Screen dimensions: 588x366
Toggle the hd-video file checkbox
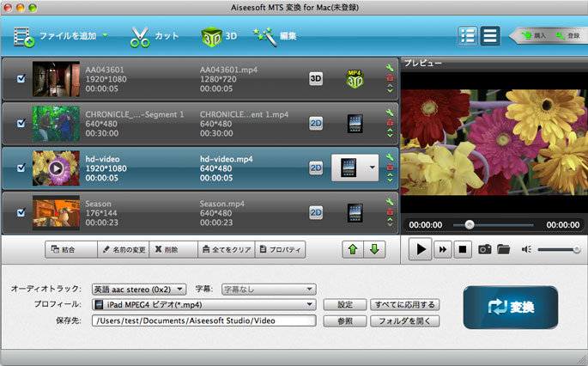[21, 168]
